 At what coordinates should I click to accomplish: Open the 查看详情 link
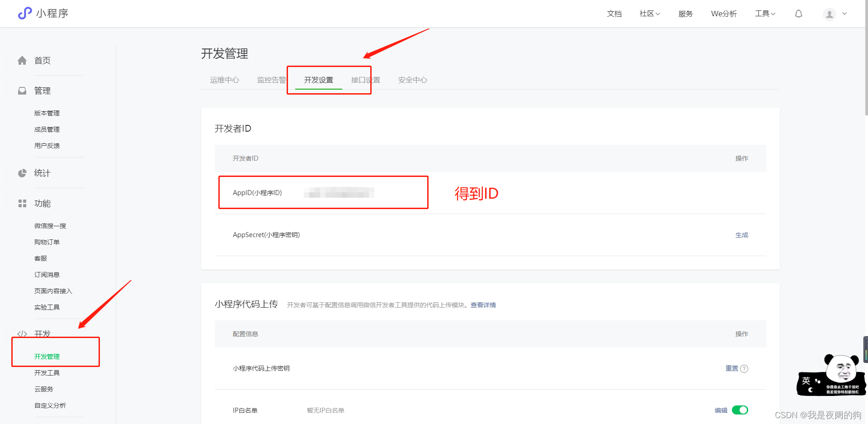(x=483, y=305)
